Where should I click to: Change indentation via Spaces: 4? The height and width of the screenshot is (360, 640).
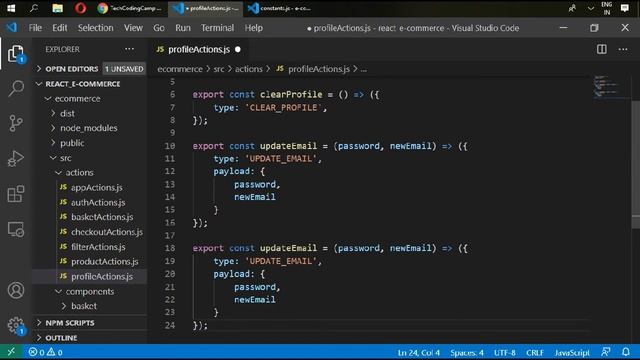(467, 352)
